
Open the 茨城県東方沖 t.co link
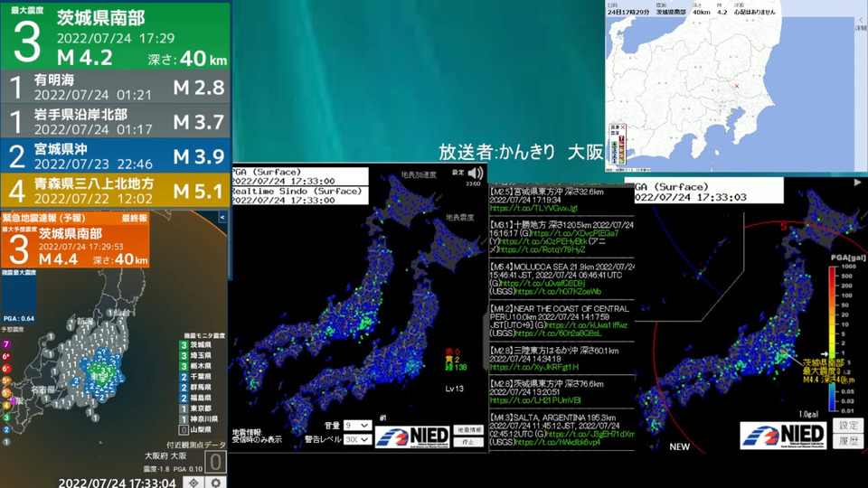tap(534, 400)
